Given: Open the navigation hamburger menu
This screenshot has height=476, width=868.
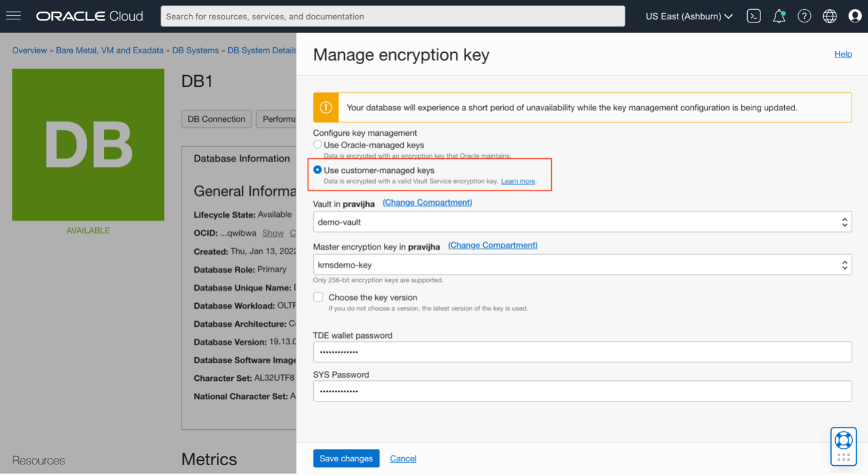Looking at the screenshot, I should click(13, 15).
